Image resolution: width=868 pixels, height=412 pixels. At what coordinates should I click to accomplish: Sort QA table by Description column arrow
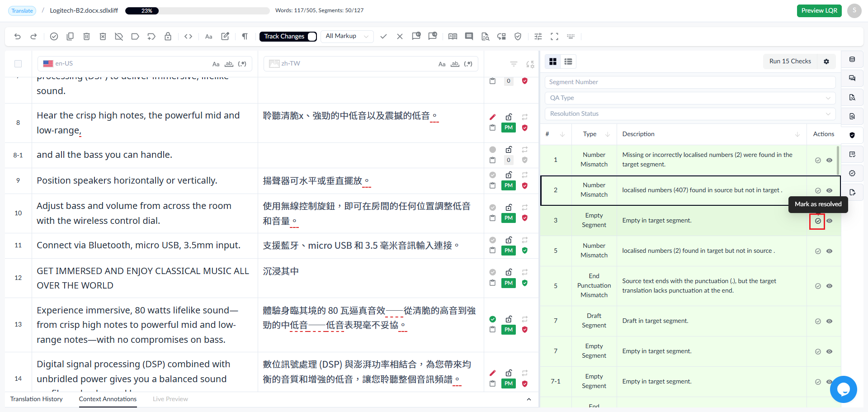[797, 134]
